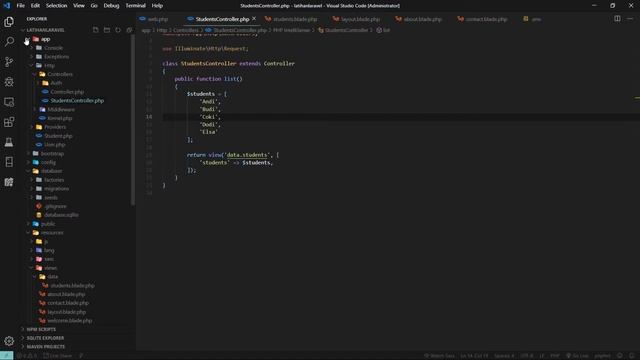Expand the NPM SCRIPTS section
This screenshot has width=640, height=360.
(x=41, y=329)
